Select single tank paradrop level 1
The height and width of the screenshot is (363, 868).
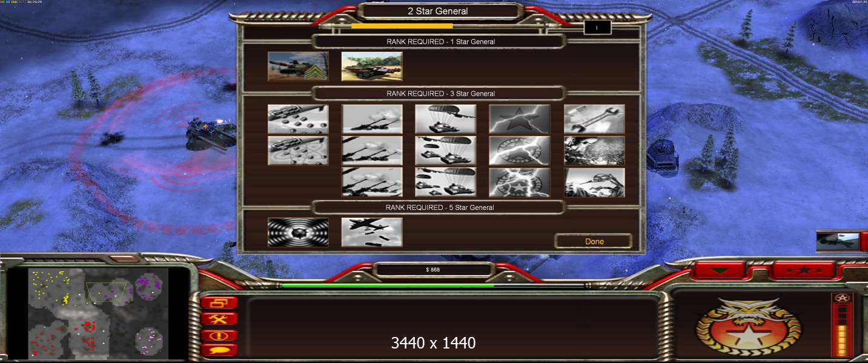[x=445, y=119]
